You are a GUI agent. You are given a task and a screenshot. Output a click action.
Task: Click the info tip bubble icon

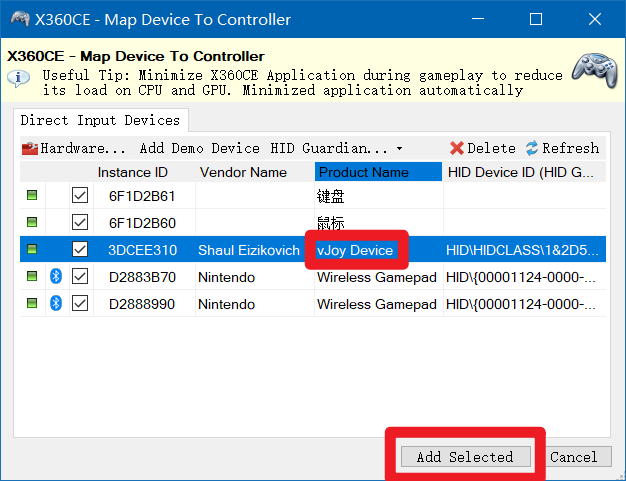click(18, 78)
